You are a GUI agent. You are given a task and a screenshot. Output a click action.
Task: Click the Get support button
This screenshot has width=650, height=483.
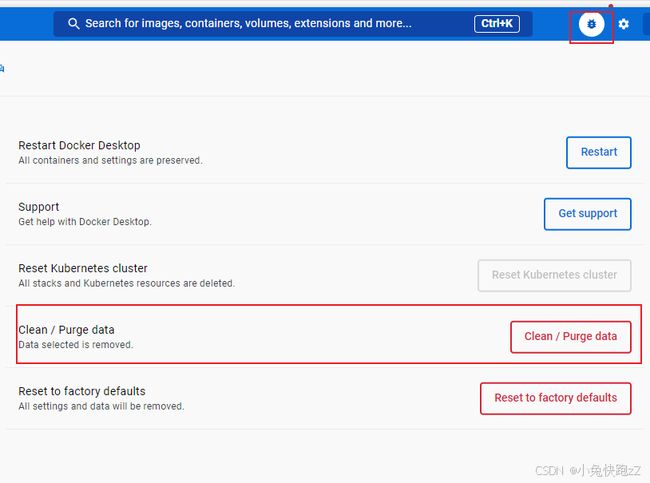587,214
